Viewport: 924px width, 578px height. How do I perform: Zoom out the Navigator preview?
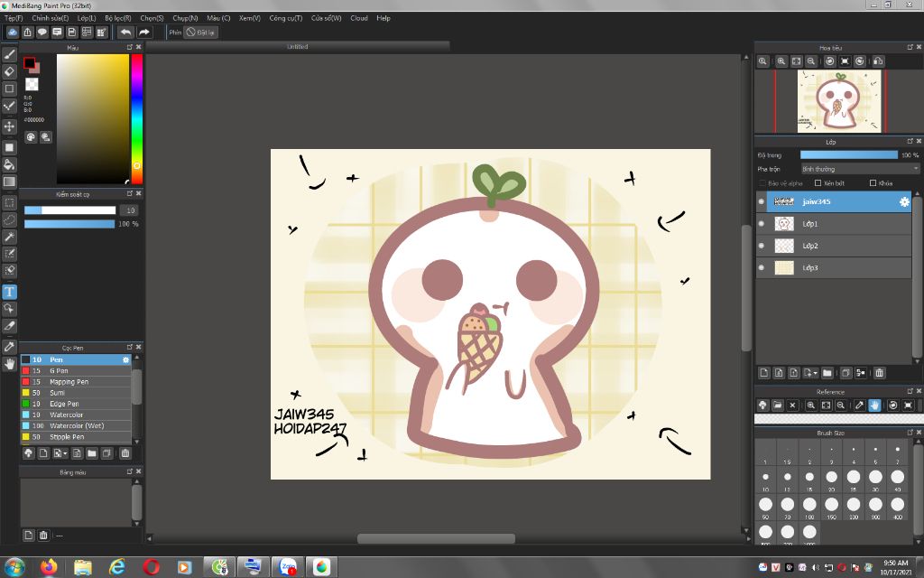tap(811, 61)
